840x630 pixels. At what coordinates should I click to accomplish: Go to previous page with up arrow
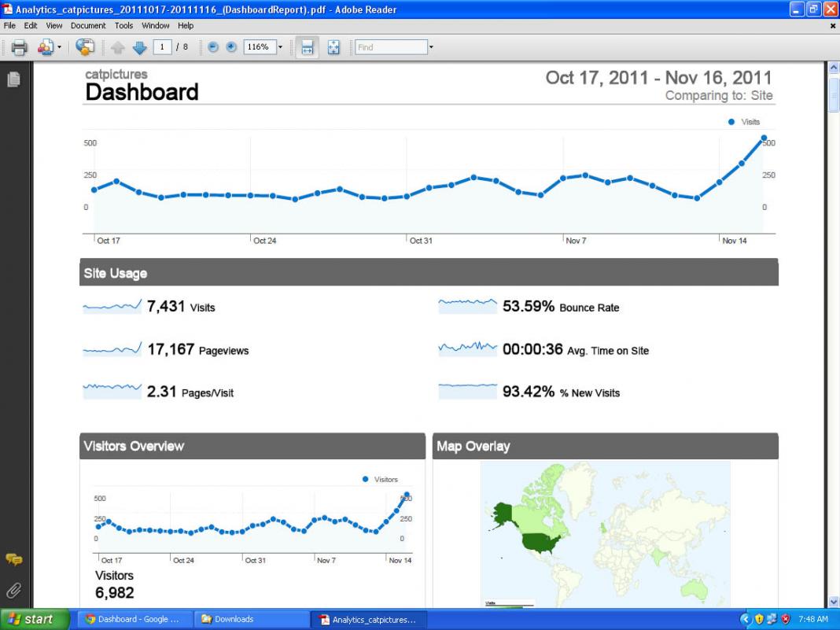118,48
